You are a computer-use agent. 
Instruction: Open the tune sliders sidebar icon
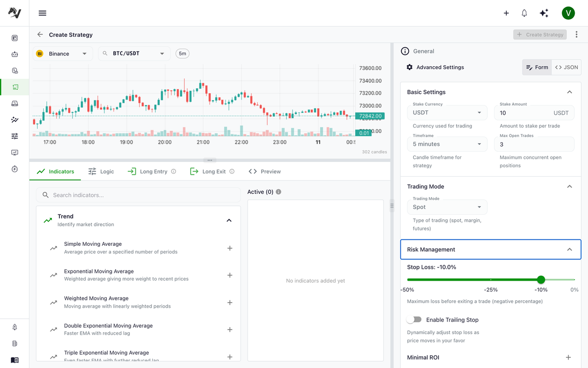tap(15, 136)
